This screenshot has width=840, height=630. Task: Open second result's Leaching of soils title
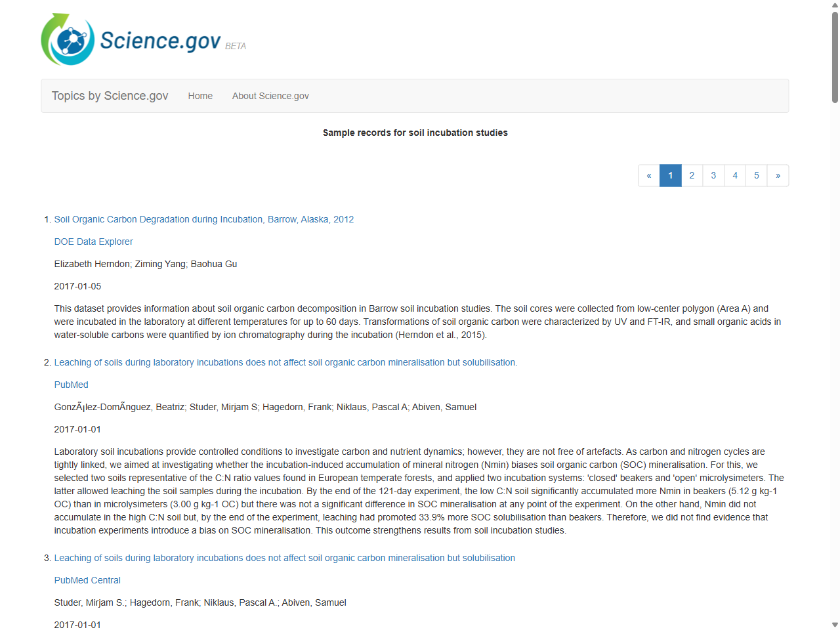point(285,362)
